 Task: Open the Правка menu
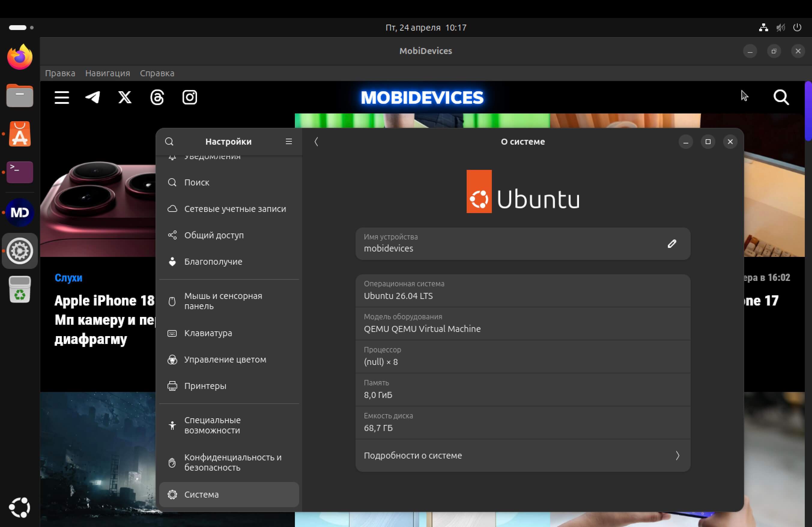click(60, 73)
